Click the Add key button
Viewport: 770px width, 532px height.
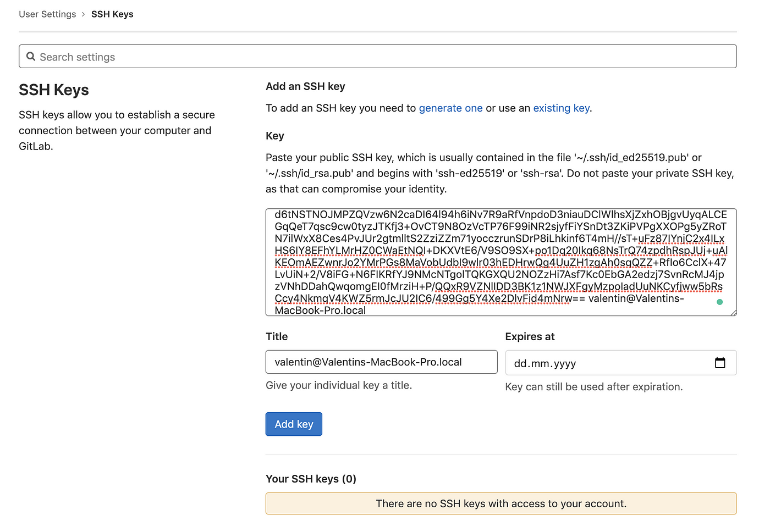point(294,424)
